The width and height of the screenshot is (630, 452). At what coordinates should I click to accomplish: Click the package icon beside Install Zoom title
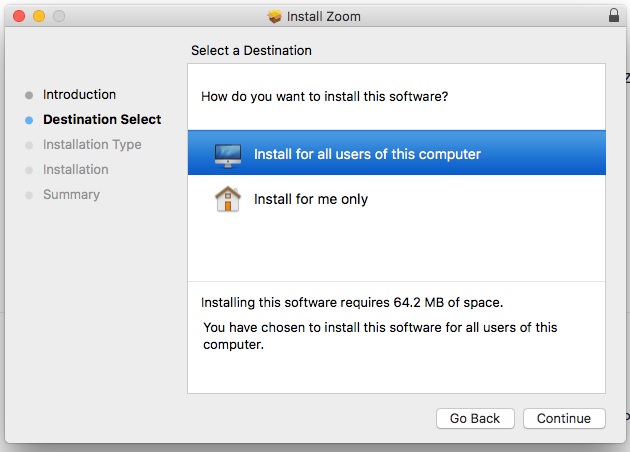pyautogui.click(x=275, y=16)
